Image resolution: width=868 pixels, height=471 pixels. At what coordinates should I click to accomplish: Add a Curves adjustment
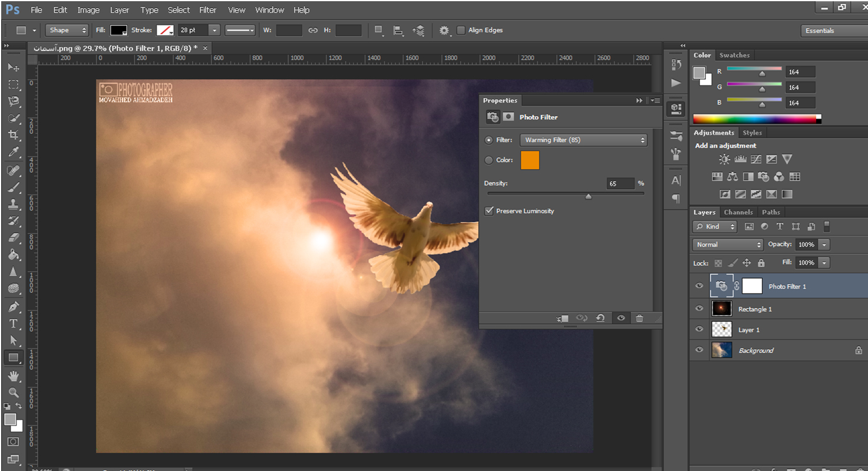click(x=756, y=159)
